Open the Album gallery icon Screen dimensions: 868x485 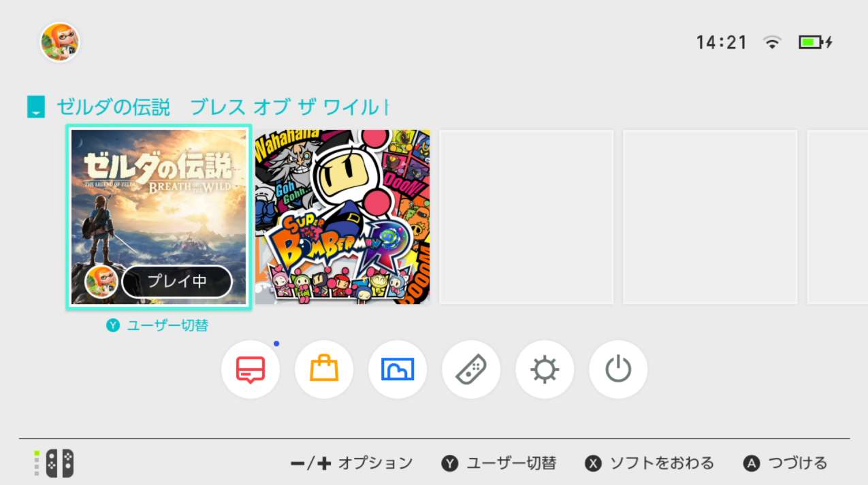tap(398, 369)
